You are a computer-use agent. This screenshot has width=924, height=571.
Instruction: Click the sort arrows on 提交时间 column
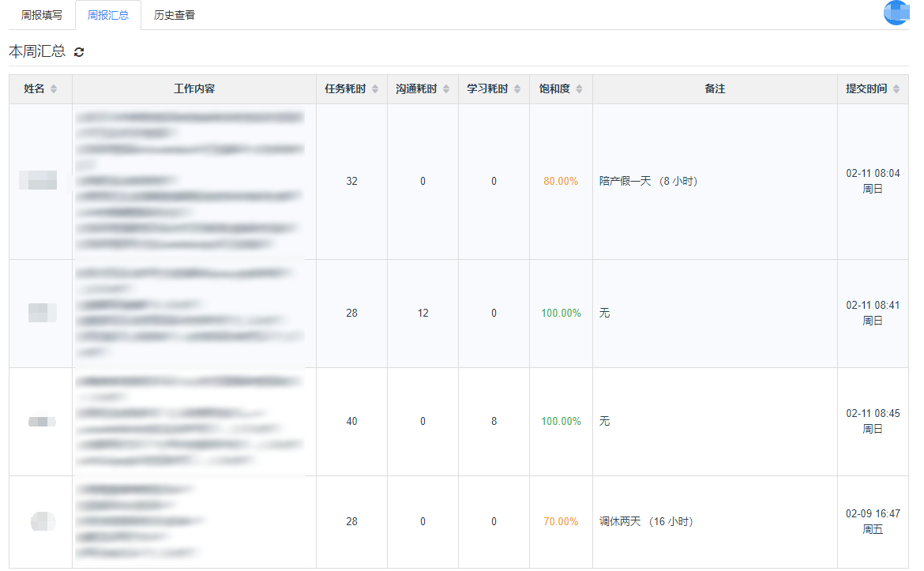[x=895, y=88]
